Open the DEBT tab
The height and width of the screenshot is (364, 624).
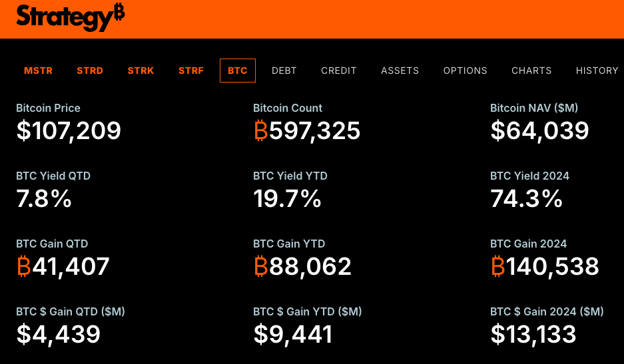[284, 71]
